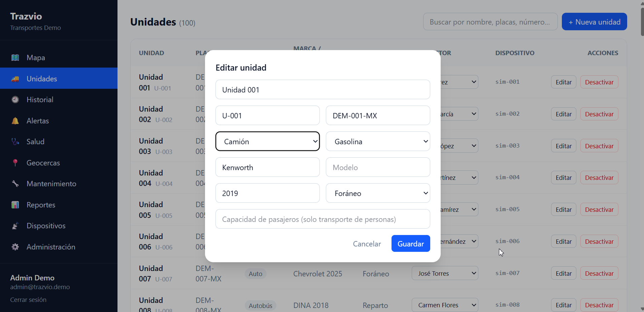644x312 pixels.
Task: Expand driver dropdown in sim-006 row
Action: tap(459, 241)
